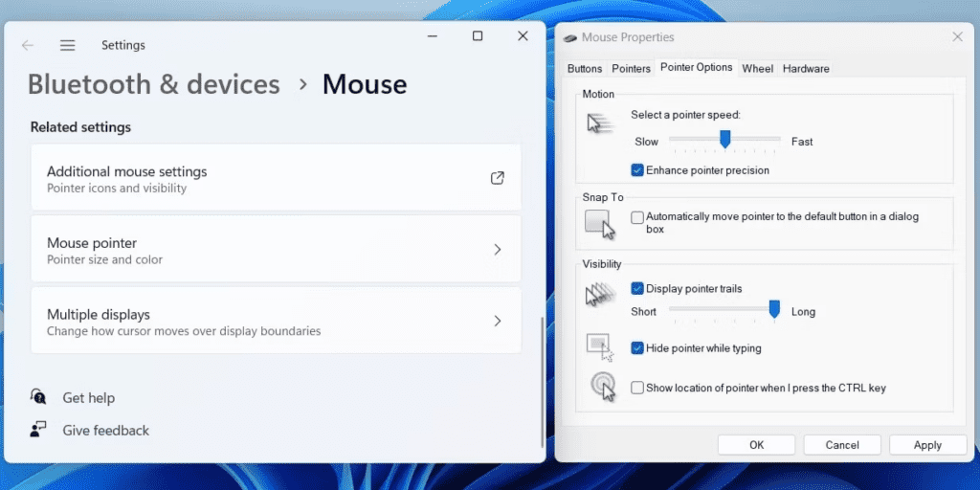
Task: Turn off Display pointer trails checkbox
Action: pyautogui.click(x=637, y=288)
